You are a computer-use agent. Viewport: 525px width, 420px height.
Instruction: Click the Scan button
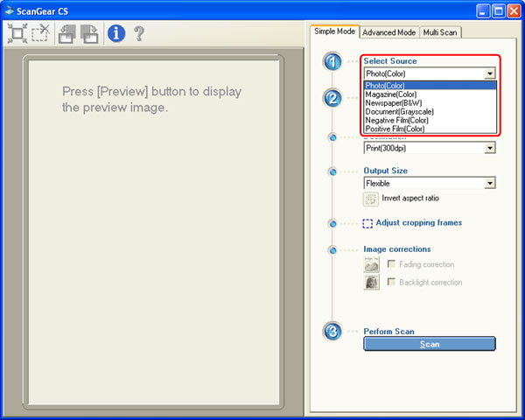pos(430,344)
